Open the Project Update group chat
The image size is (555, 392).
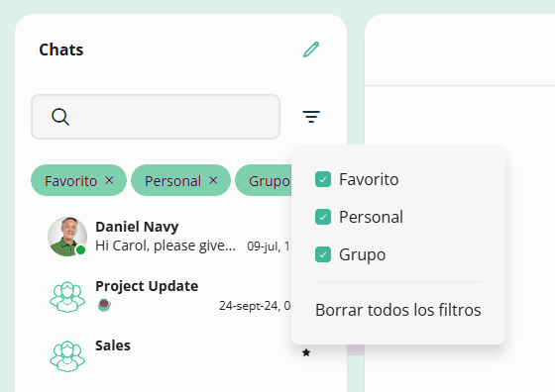point(169,296)
